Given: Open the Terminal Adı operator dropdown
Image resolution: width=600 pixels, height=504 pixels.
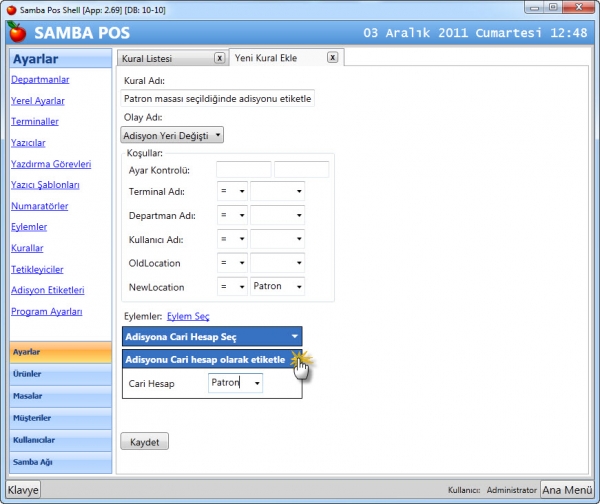Looking at the screenshot, I should (232, 191).
